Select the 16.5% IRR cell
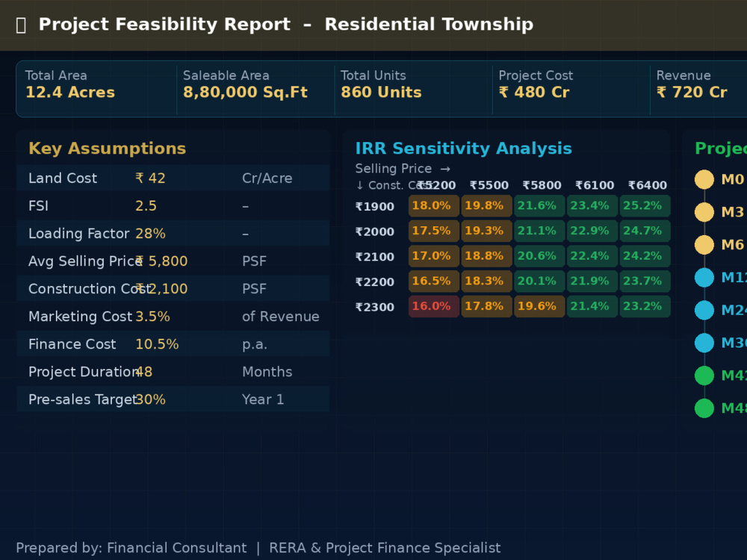 tap(434, 281)
